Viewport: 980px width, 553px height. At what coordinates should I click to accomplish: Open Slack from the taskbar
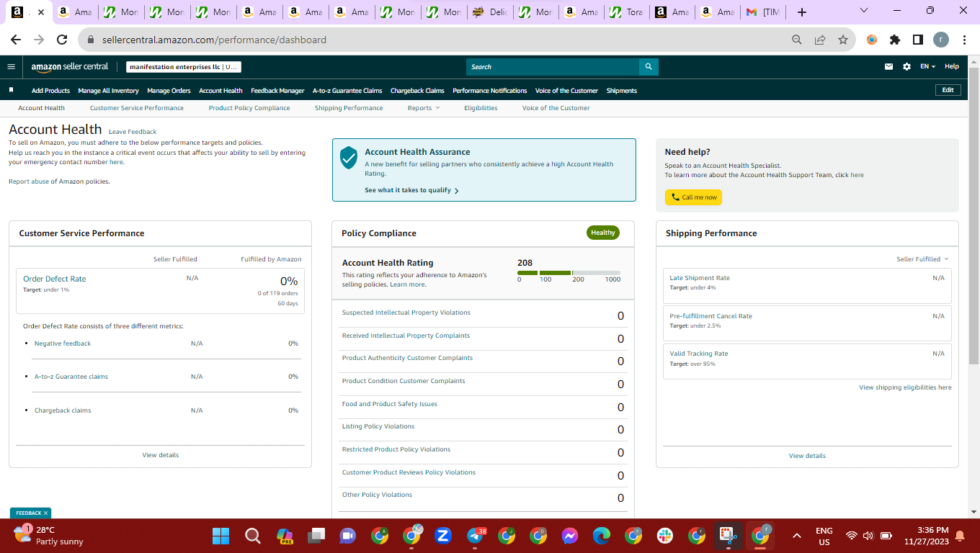[x=665, y=536]
